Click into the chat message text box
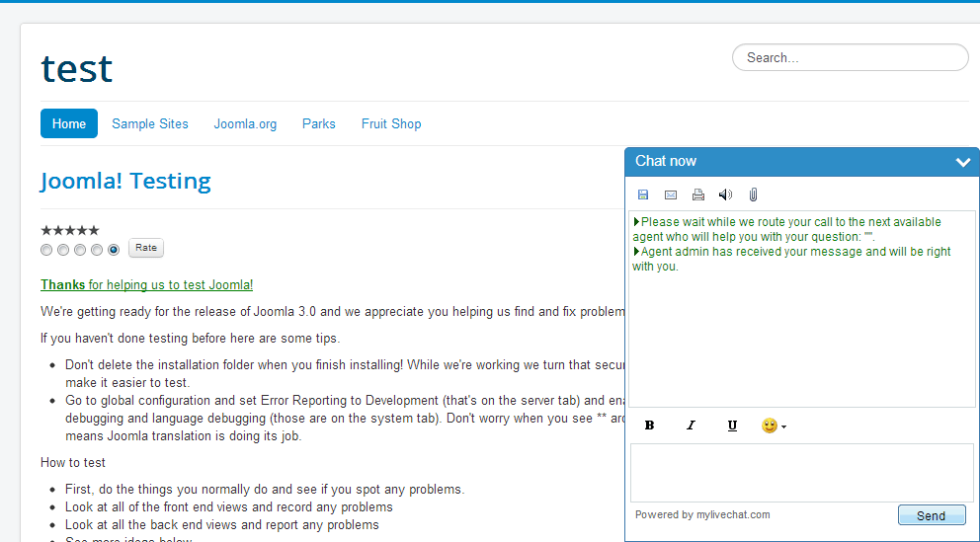 click(802, 473)
